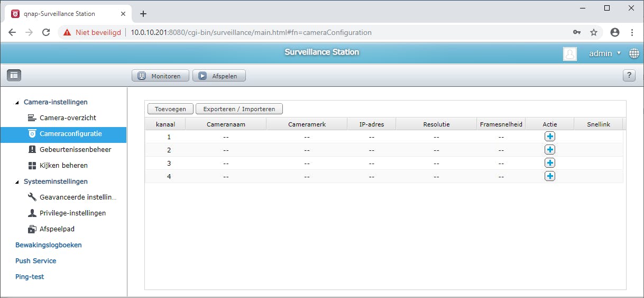The height and width of the screenshot is (298, 644).
Task: Click the Toevoegen button
Action: pyautogui.click(x=170, y=109)
